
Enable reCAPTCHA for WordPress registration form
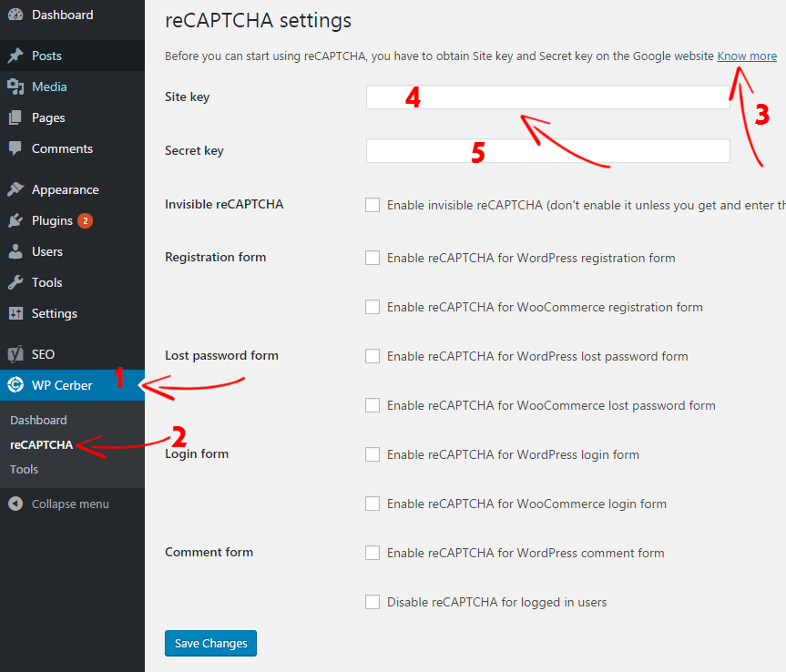tap(373, 258)
